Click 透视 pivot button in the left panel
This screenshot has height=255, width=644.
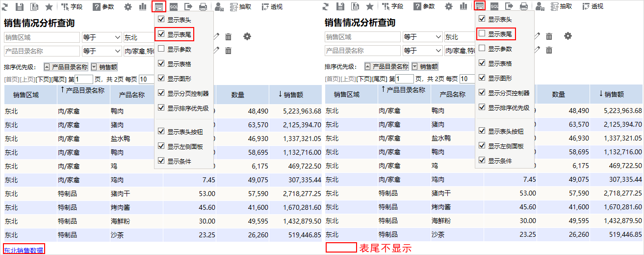[273, 6]
